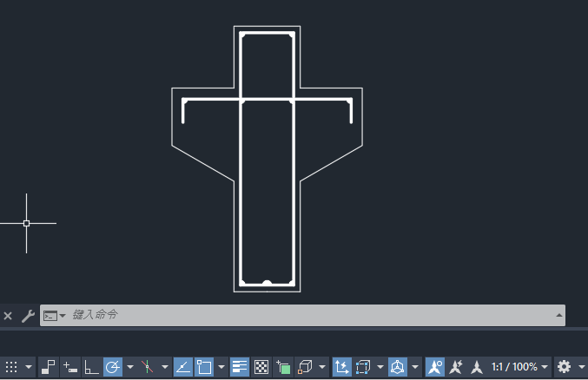Image resolution: width=588 pixels, height=380 pixels.
Task: Expand polar tracking angle options
Action: 130,367
